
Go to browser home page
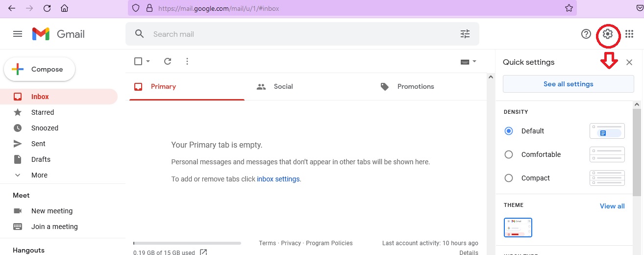tap(64, 8)
